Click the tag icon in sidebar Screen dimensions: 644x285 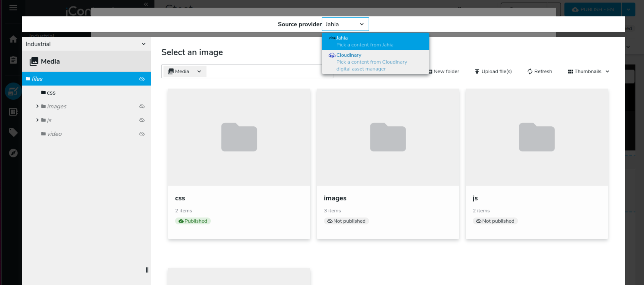point(13,132)
